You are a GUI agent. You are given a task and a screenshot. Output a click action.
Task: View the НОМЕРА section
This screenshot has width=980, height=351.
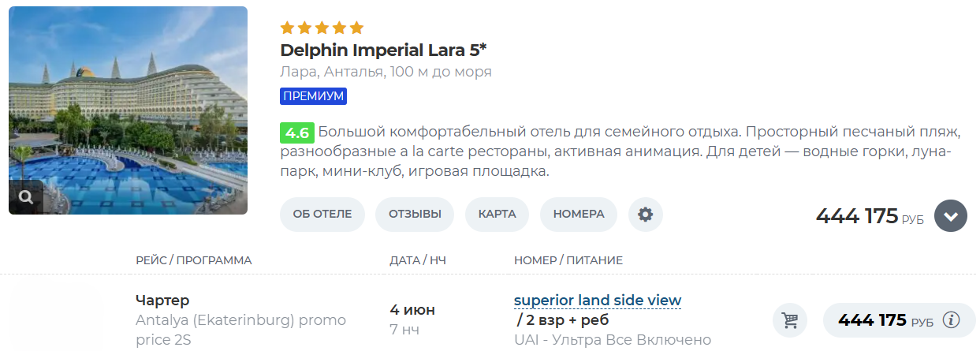click(x=578, y=214)
